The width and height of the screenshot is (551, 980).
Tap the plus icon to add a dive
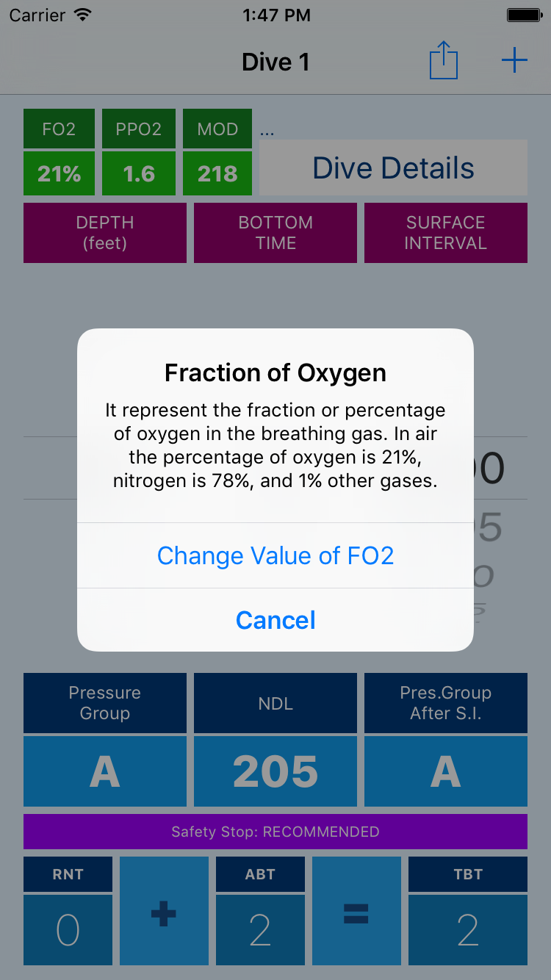(x=514, y=60)
